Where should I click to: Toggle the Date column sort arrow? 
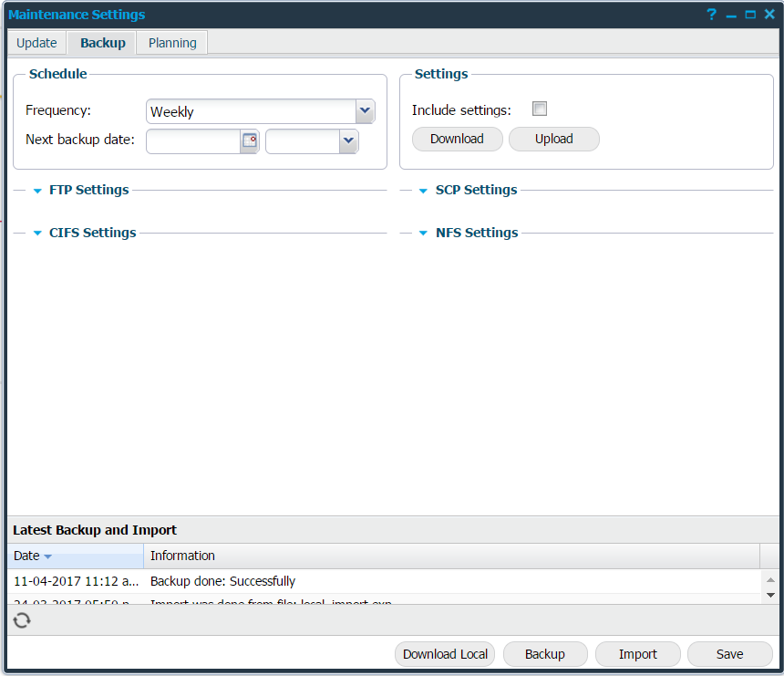tap(47, 556)
